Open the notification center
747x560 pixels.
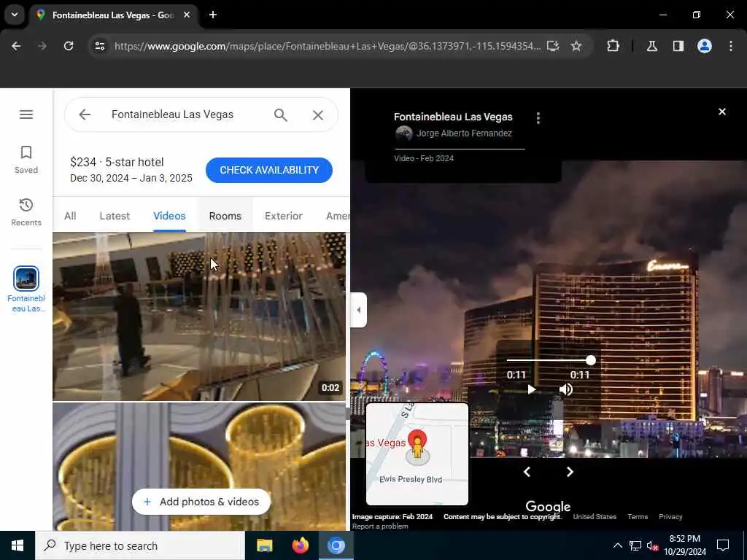(x=723, y=545)
